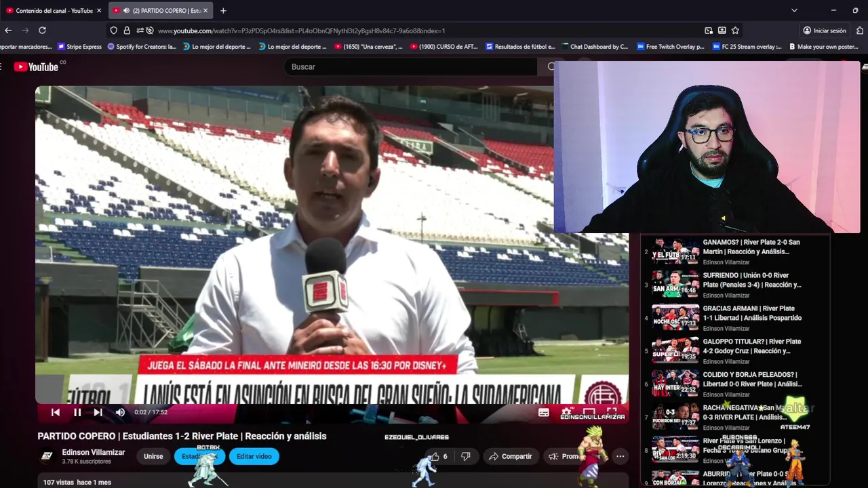Switch player to theater mode
The height and width of the screenshot is (488, 868).
[x=589, y=411]
